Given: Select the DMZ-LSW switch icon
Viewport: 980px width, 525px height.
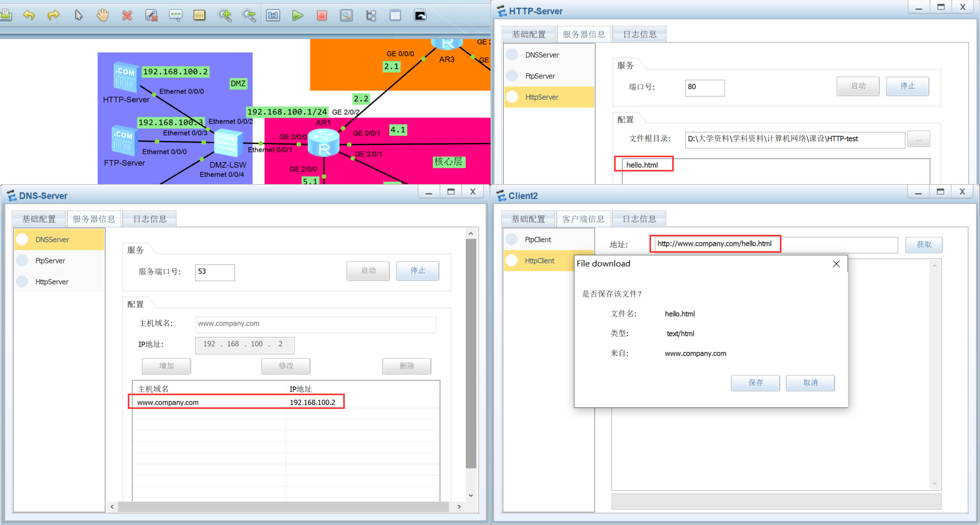Looking at the screenshot, I should coord(228,143).
